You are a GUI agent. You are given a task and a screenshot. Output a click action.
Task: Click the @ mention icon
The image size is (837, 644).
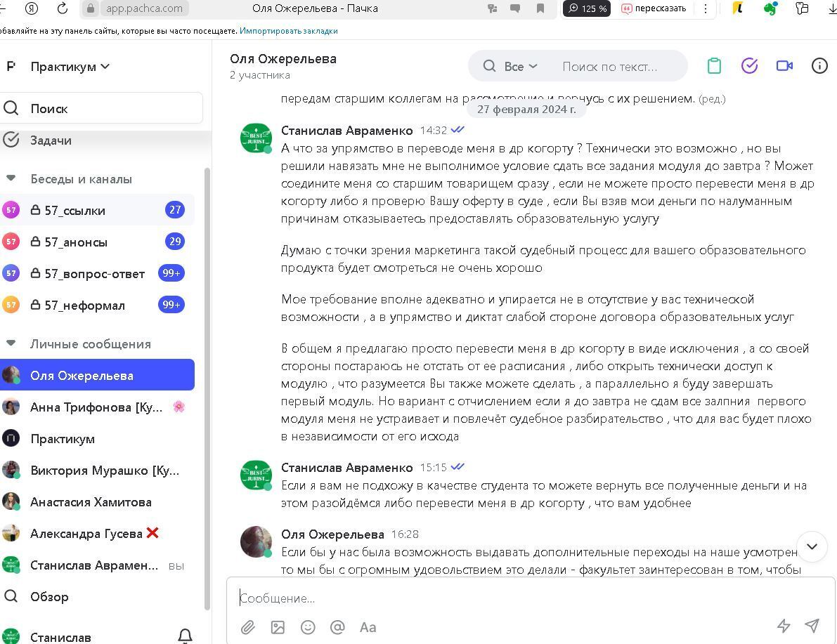[x=337, y=627]
